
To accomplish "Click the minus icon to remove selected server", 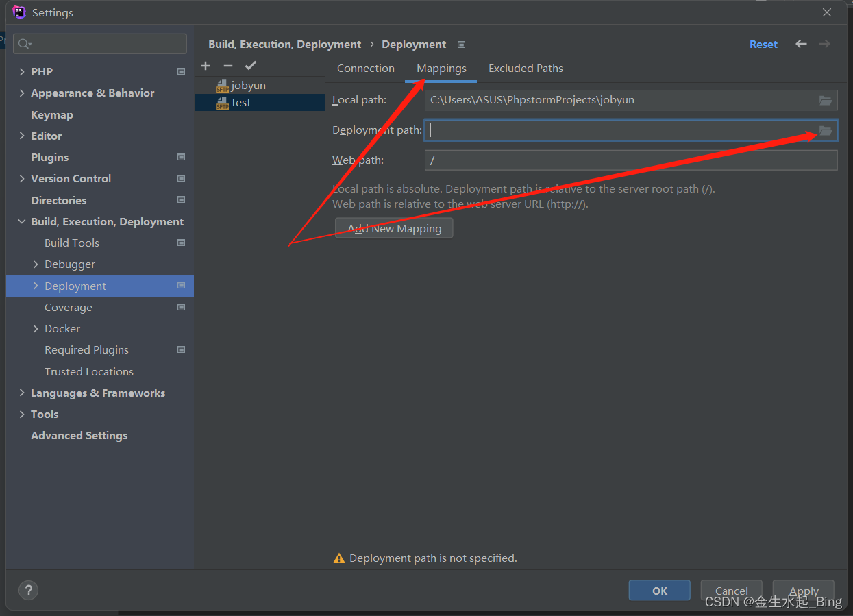I will tap(228, 65).
